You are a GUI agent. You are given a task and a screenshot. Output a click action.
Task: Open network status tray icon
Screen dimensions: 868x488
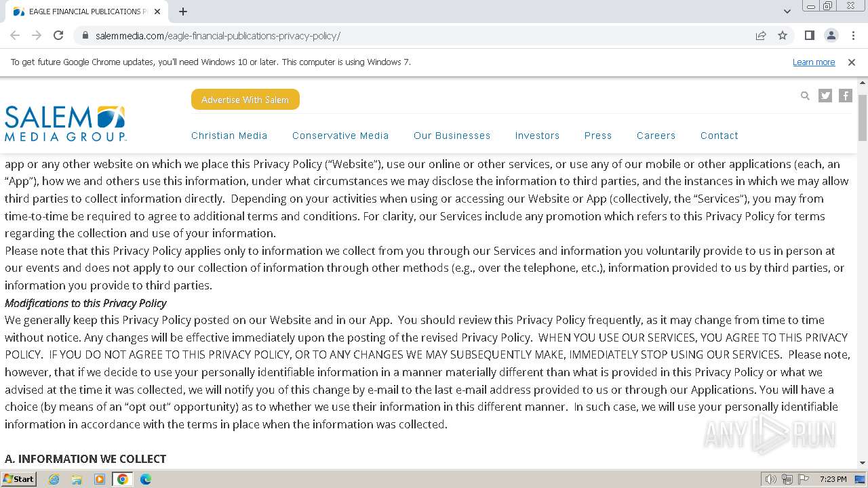(787, 479)
